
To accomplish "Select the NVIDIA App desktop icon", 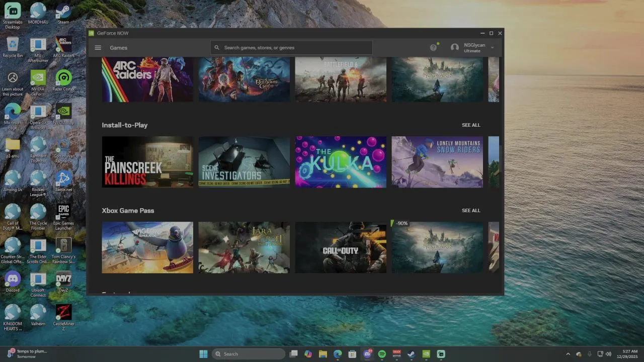I will click(x=63, y=115).
